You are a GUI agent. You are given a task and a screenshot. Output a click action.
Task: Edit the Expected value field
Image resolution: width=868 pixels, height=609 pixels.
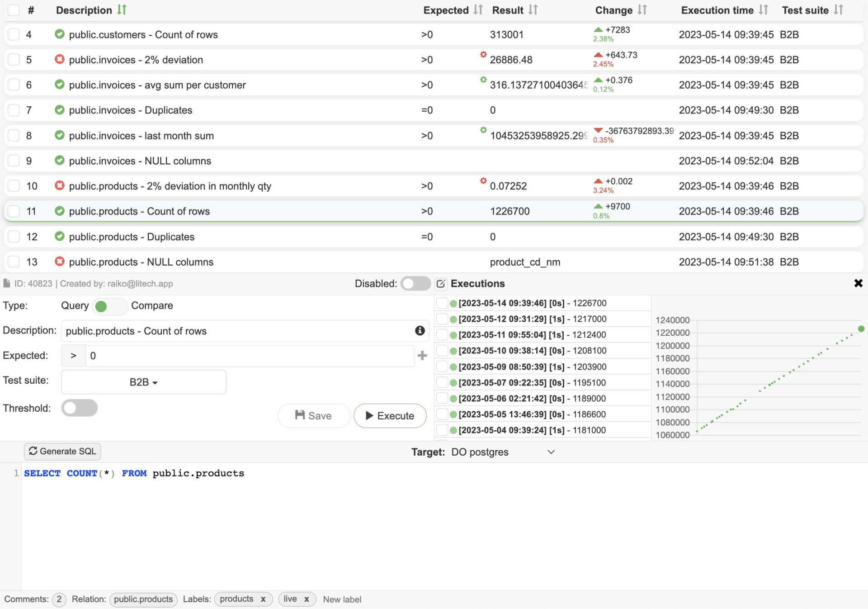[250, 356]
